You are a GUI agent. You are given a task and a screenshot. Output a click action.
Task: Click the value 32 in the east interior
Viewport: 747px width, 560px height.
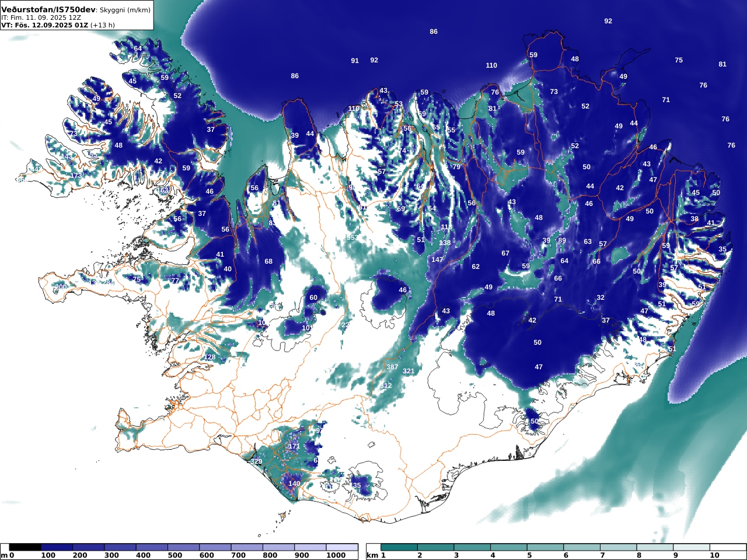[x=601, y=297]
